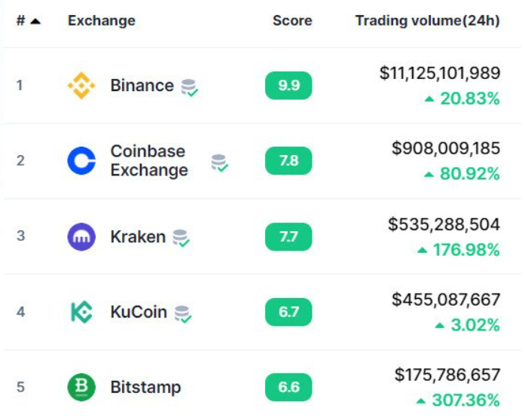
Task: Click the KuCoin logo icon
Action: click(81, 312)
